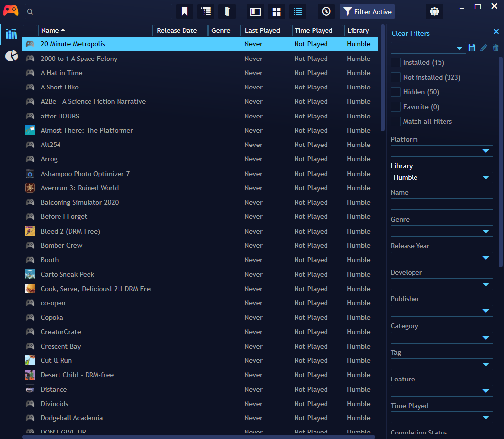The width and height of the screenshot is (504, 439).
Task: Close the filter panel with the X
Action: point(496,32)
